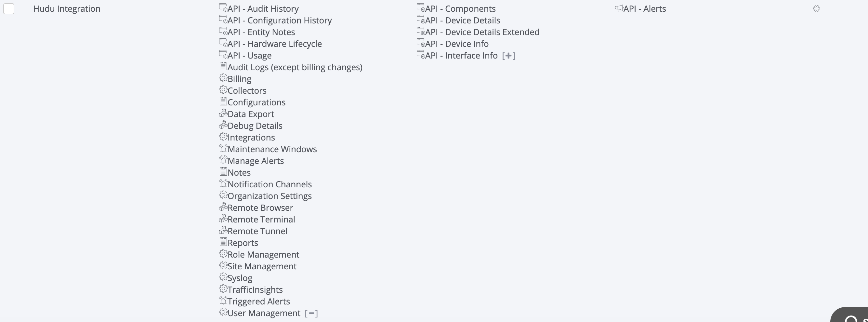Screen dimensions: 868x322
Task: Click the bell icon beside Triggered Alerts
Action: (x=223, y=301)
